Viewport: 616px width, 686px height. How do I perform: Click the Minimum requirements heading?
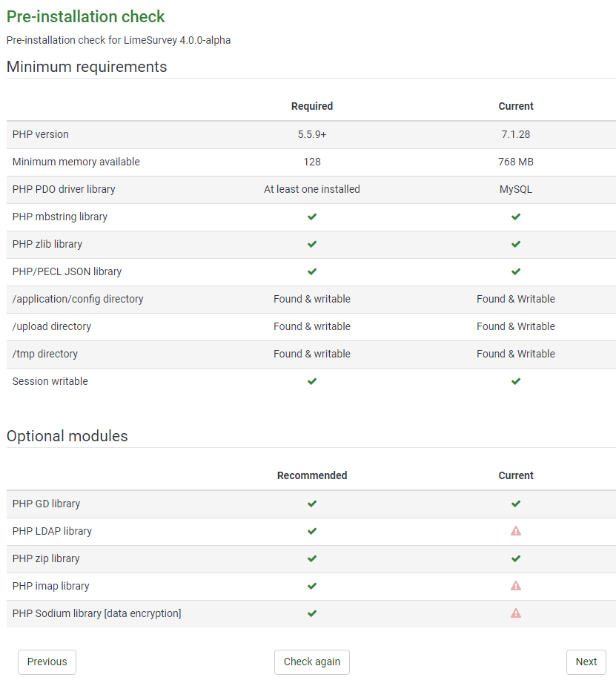(x=87, y=67)
